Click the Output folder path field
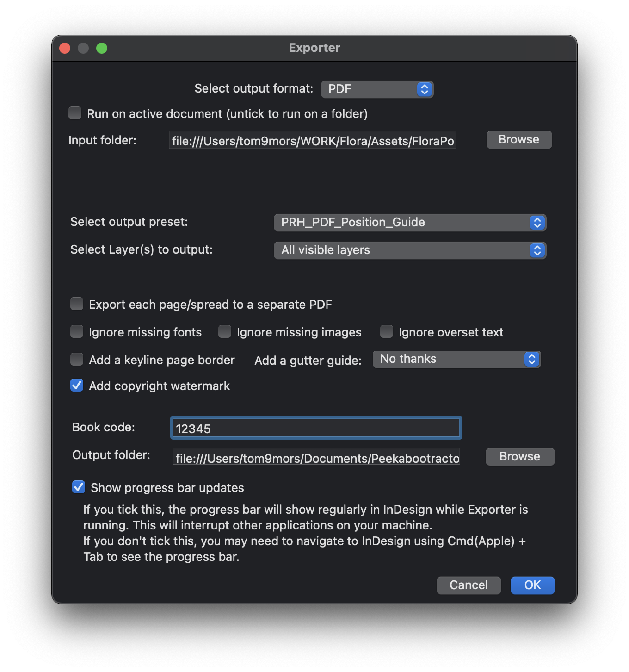 click(x=316, y=457)
